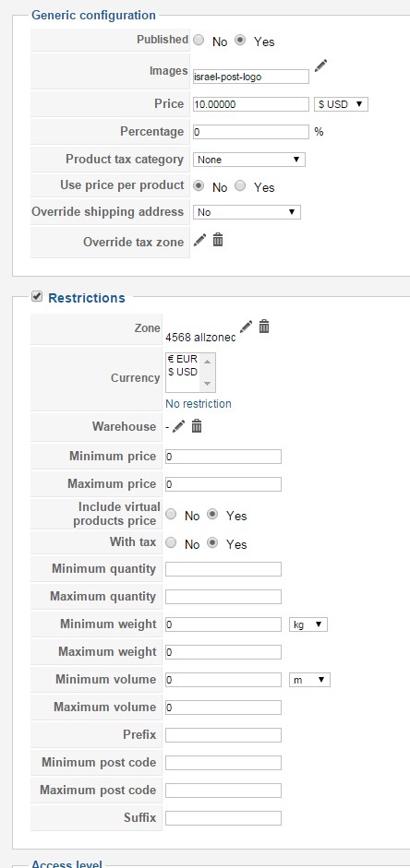Edit the Zone restriction with pencil icon

click(x=246, y=326)
